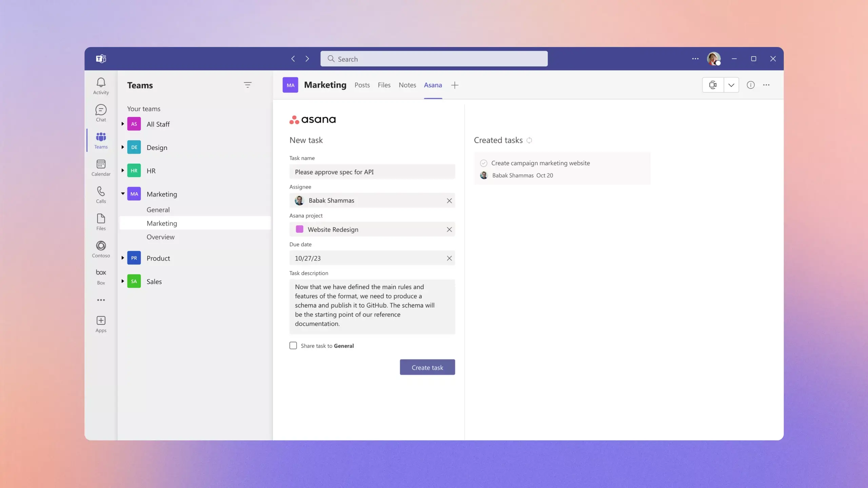
Task: Expand the All Staff team
Action: 122,124
